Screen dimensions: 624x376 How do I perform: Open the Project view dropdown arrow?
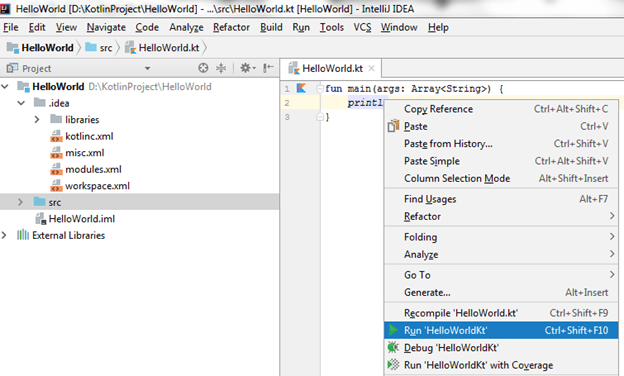(x=147, y=68)
